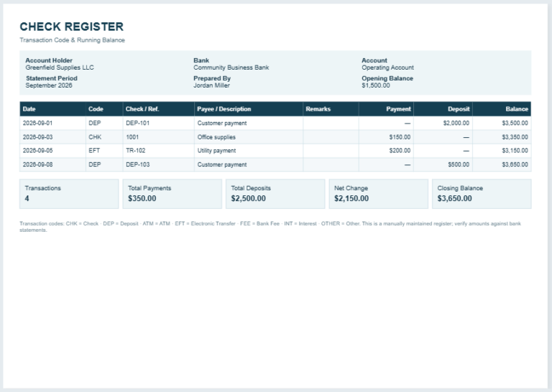Select Total Payments value $350.00
552x392 pixels.
tap(142, 198)
